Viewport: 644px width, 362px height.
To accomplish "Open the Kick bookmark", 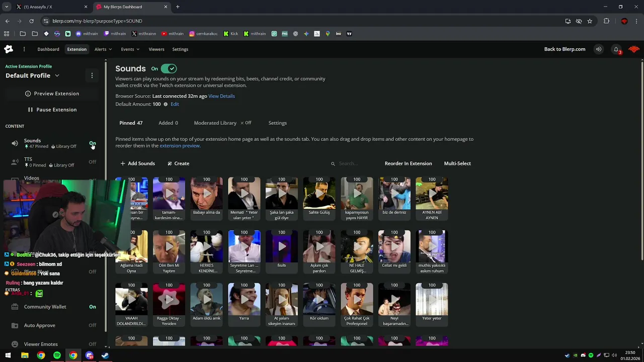I will (x=231, y=34).
